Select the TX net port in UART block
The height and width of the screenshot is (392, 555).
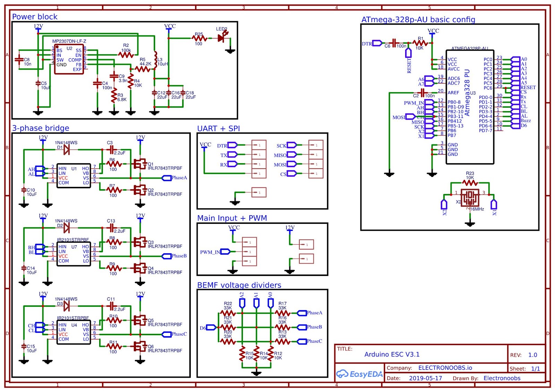pos(232,155)
